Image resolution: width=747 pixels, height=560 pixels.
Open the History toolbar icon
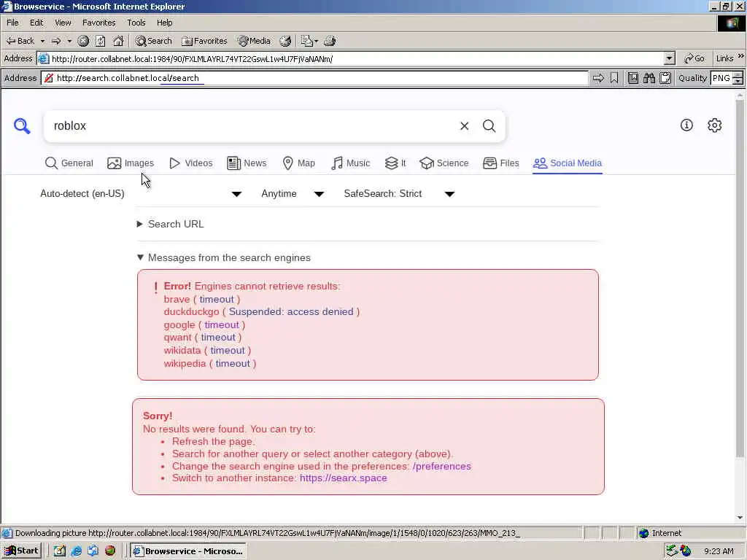click(x=285, y=41)
